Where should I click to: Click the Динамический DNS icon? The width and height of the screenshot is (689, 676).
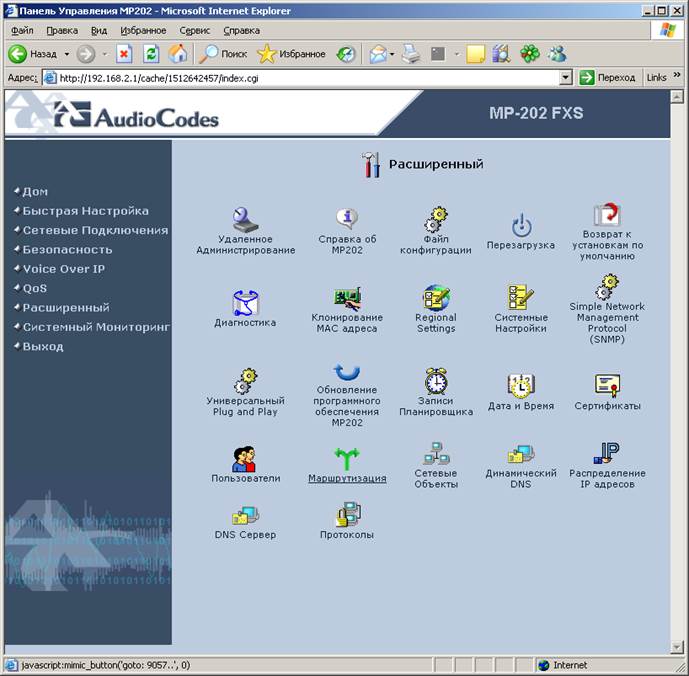pos(521,454)
